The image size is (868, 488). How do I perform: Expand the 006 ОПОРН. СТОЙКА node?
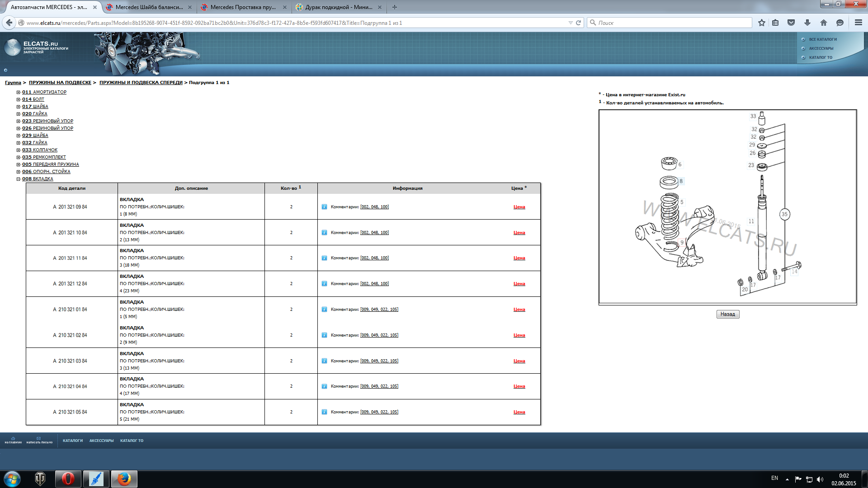[x=19, y=172]
